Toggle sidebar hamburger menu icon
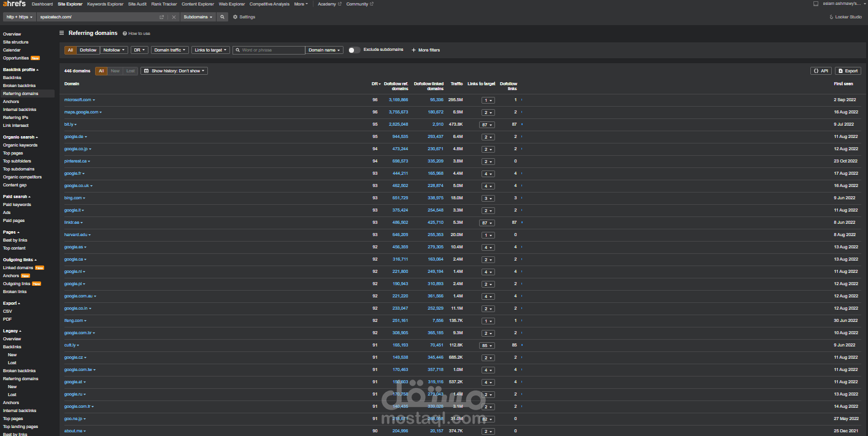The image size is (868, 436). [x=61, y=33]
